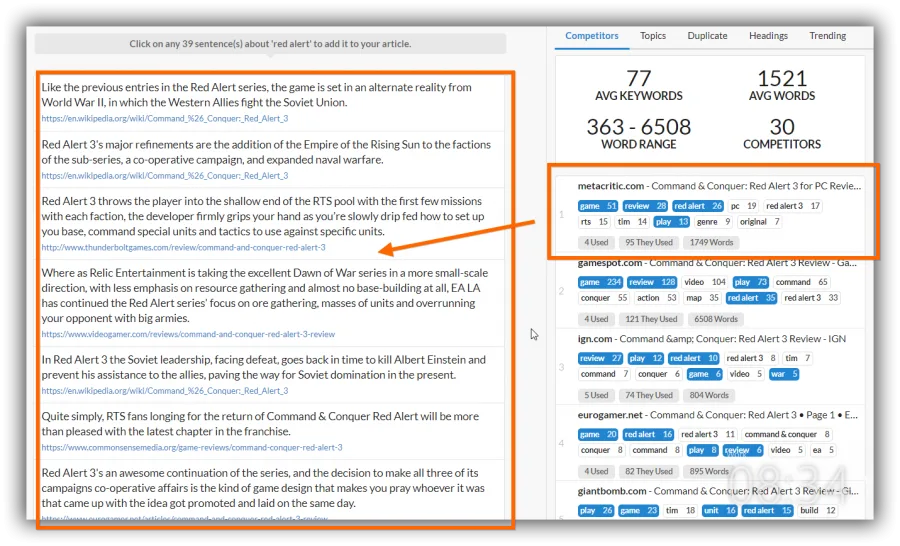900x546 pixels.
Task: Click giantbomb 'play 26' keyword tag
Action: tap(596, 510)
